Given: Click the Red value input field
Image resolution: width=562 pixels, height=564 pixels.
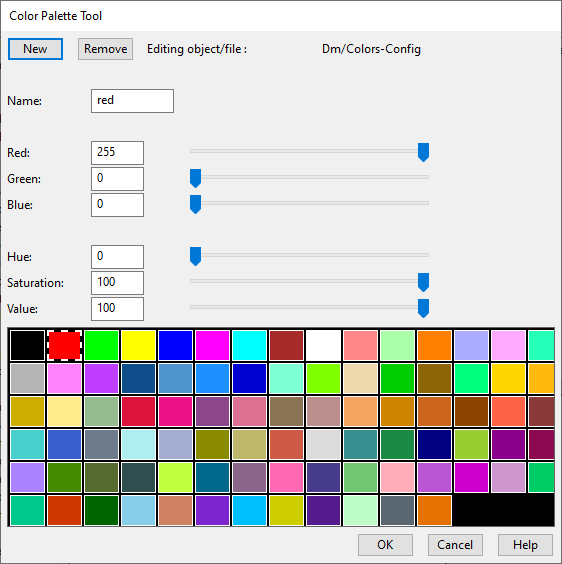Looking at the screenshot, I should (117, 153).
